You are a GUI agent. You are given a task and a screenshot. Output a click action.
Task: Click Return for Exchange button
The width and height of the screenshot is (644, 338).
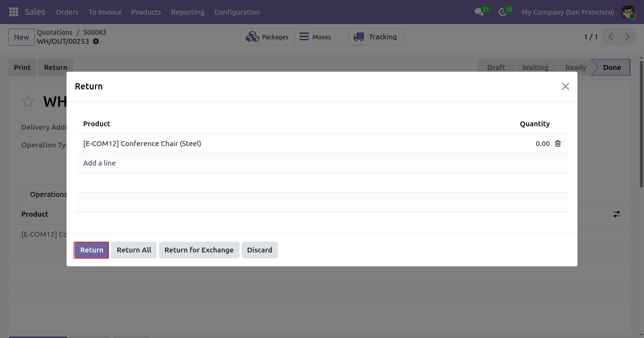pos(199,250)
